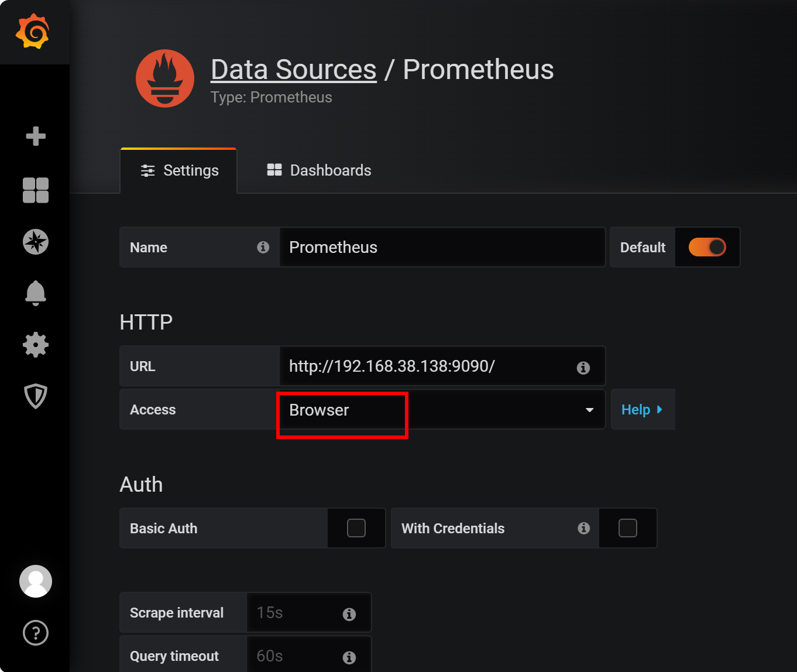
Task: Click the Query timeout label
Action: tap(174, 656)
